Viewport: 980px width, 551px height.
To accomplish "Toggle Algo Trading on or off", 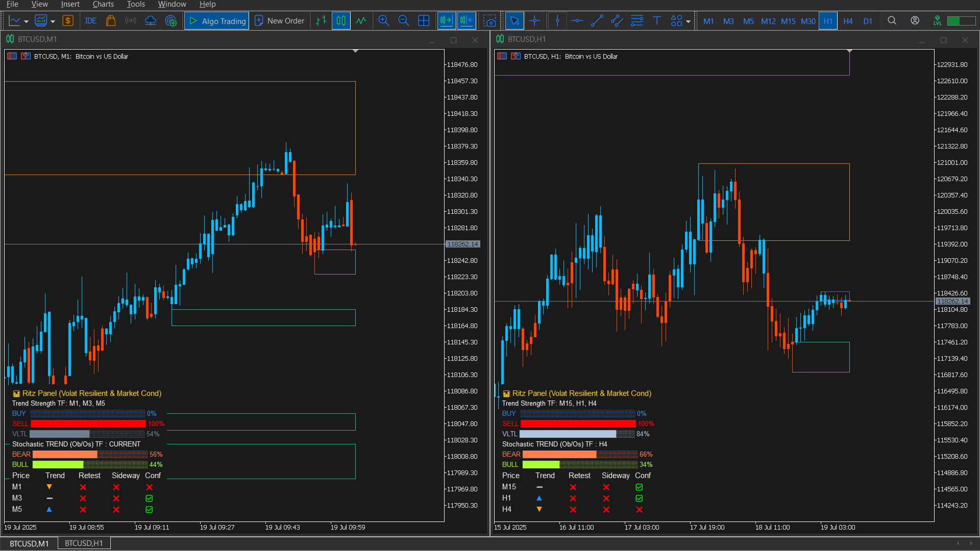I will tap(217, 21).
